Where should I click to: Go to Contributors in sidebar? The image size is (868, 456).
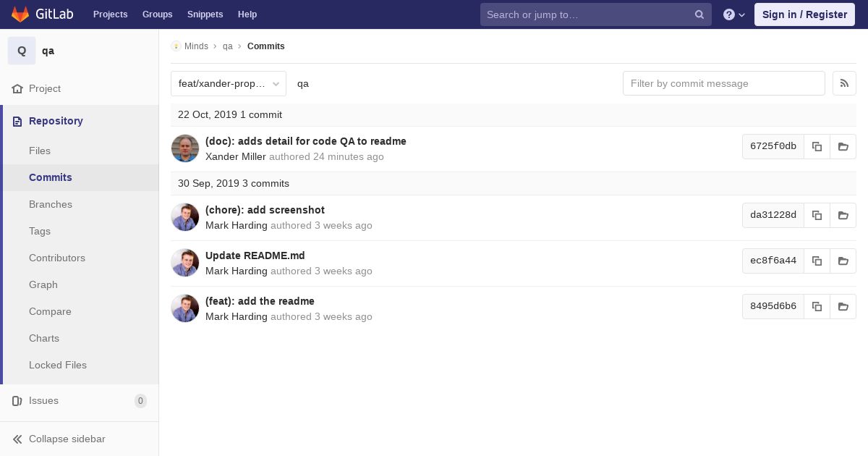click(57, 258)
